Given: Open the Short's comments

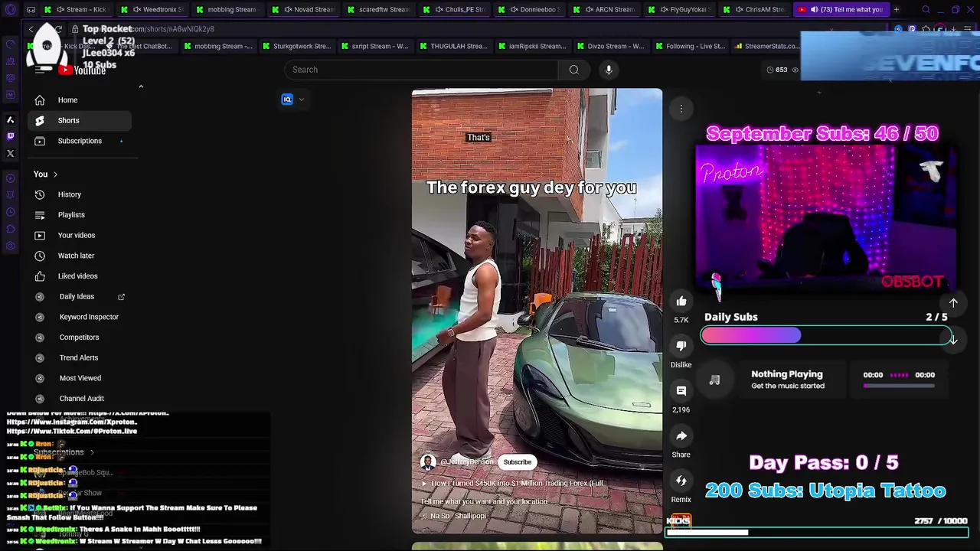Looking at the screenshot, I should (x=681, y=391).
